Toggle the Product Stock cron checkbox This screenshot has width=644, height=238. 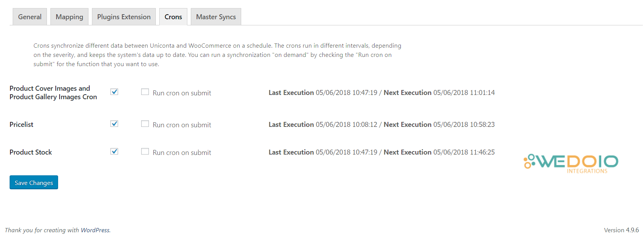(114, 151)
